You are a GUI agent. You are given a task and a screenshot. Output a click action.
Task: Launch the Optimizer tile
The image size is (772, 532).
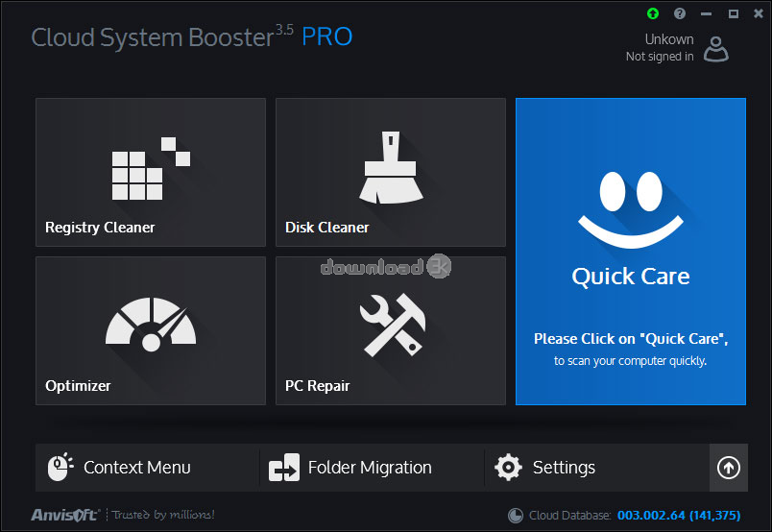coord(151,330)
